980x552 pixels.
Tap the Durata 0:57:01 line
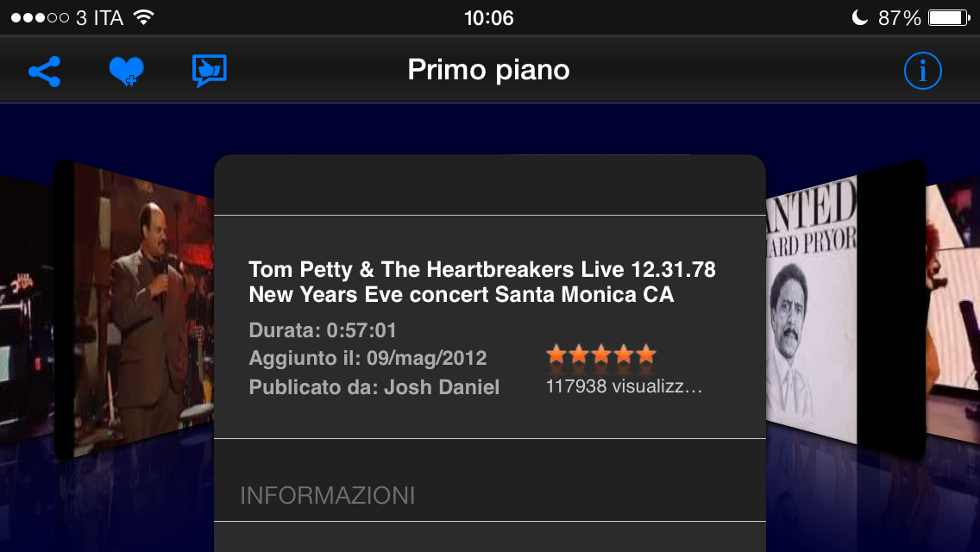[x=323, y=330]
